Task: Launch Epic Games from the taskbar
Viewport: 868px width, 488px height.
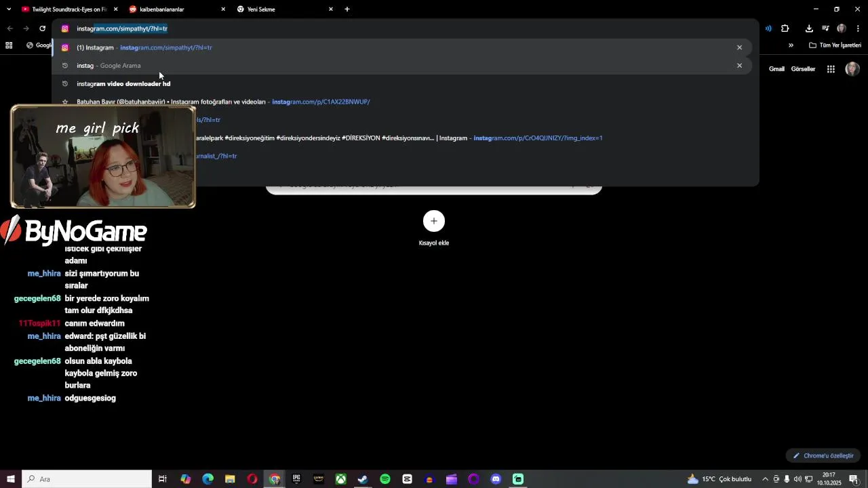Action: pos(296,479)
